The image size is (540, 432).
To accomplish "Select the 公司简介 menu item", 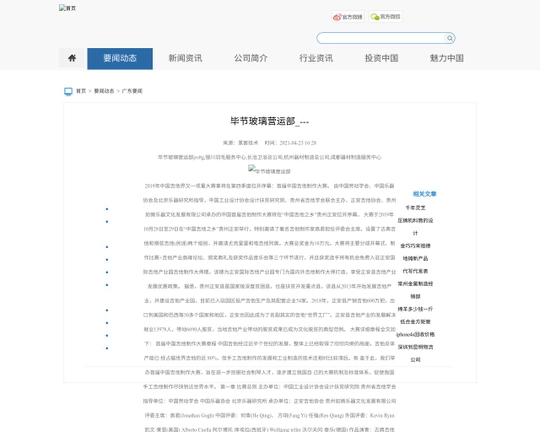I will click(x=251, y=59).
